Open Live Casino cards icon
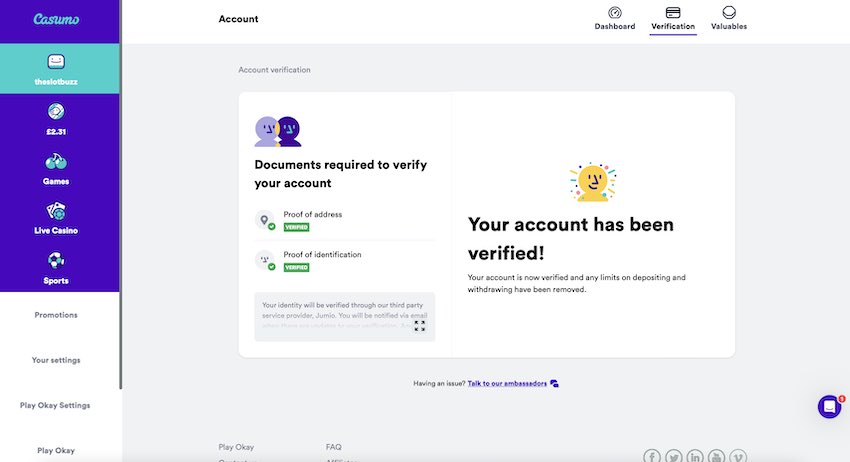850x462 pixels. [56, 211]
